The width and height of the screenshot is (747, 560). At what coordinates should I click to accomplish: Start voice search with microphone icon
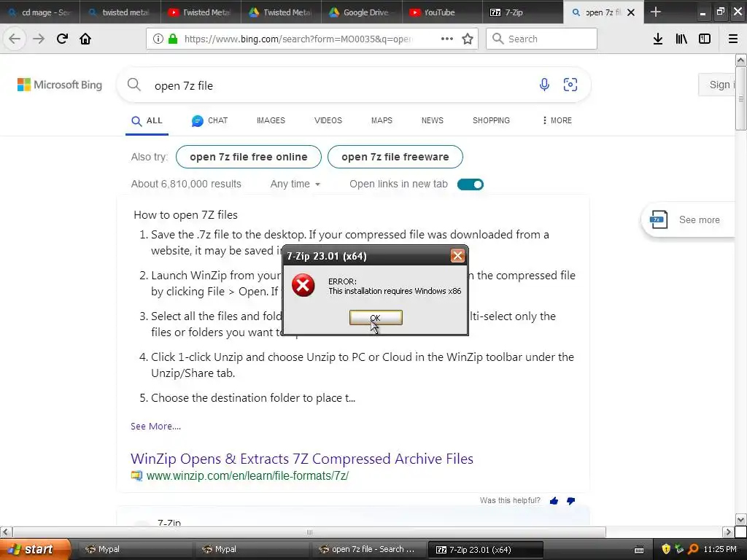[544, 85]
